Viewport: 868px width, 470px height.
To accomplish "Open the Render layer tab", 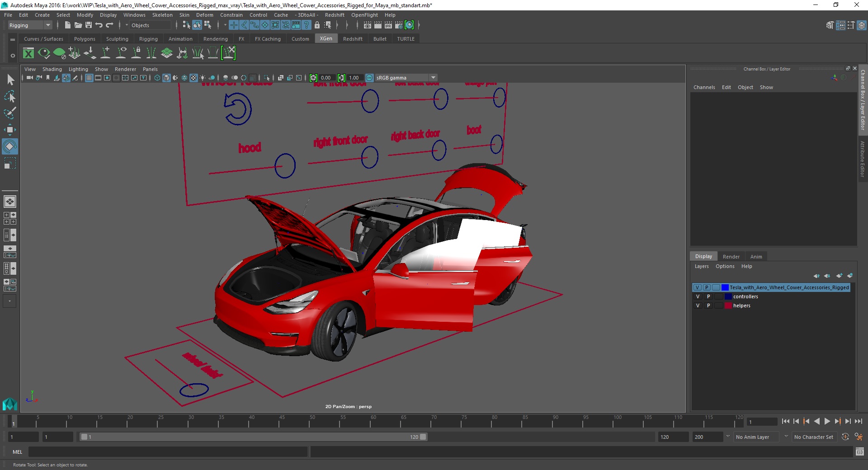I will pos(731,256).
